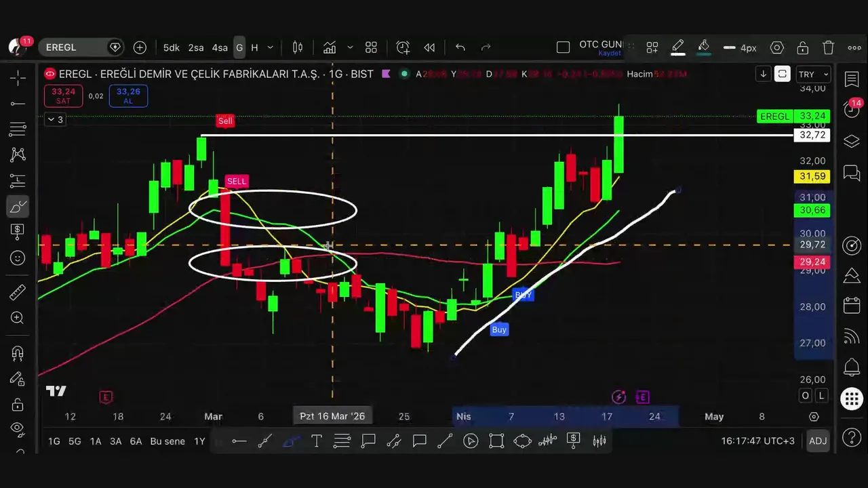
Task: Open the Fibonacci retracement tool group
Action: coord(18,129)
